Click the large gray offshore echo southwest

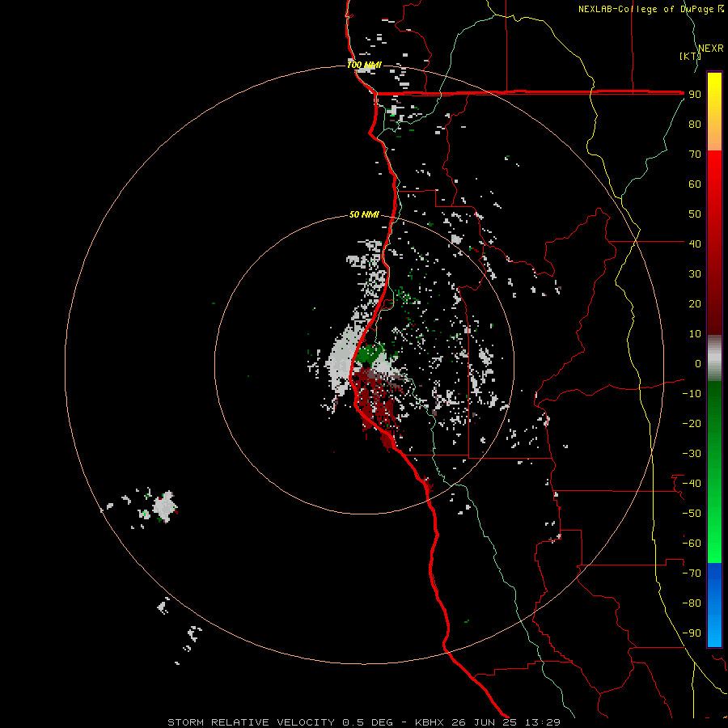pyautogui.click(x=164, y=506)
